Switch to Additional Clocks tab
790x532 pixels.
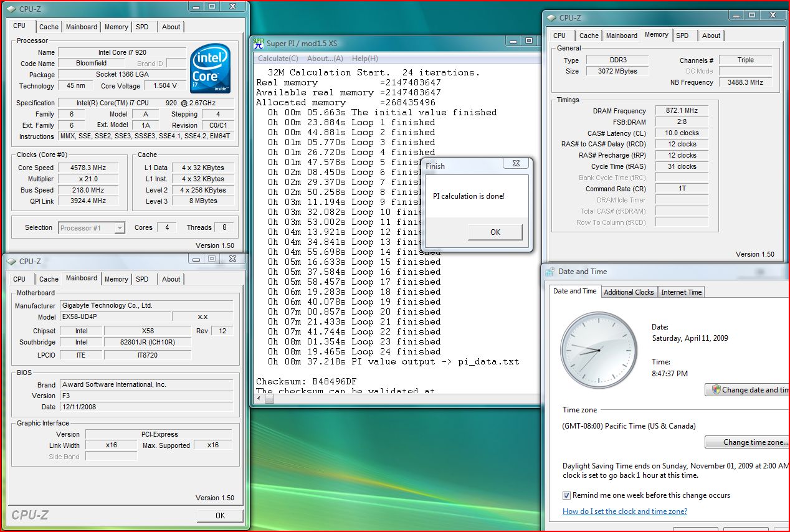click(x=629, y=292)
